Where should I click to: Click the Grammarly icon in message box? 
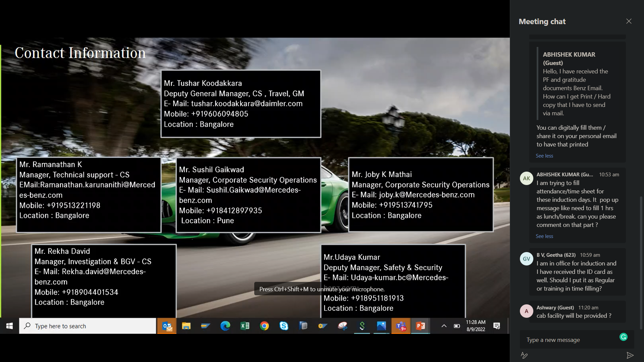[624, 337]
